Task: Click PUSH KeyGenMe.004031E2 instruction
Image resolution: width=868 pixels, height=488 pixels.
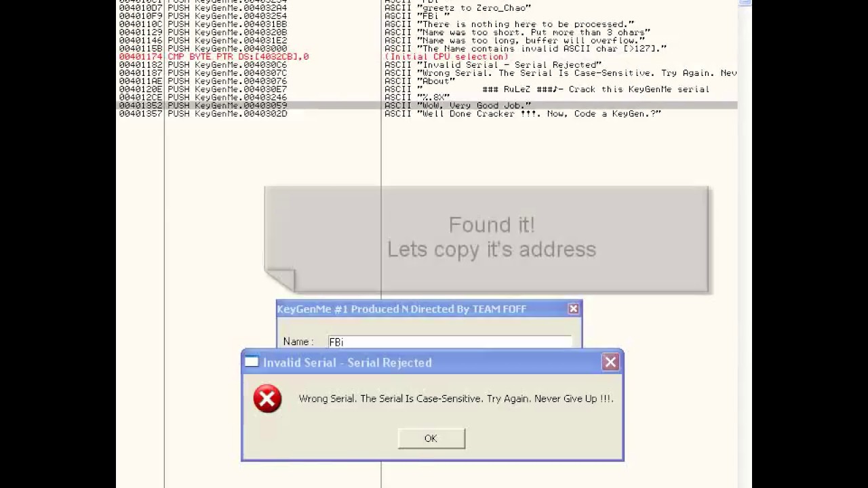Action: pos(227,41)
